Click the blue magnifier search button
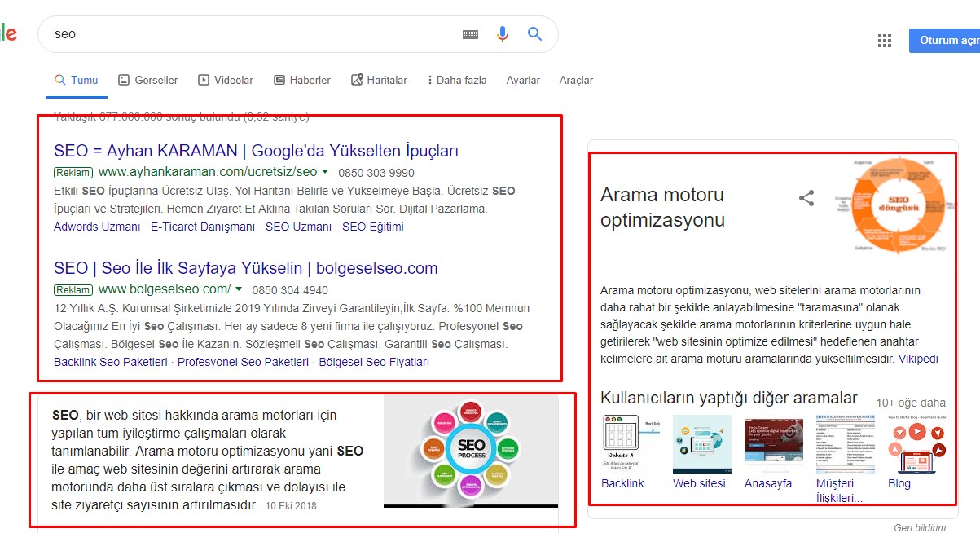 click(x=534, y=34)
